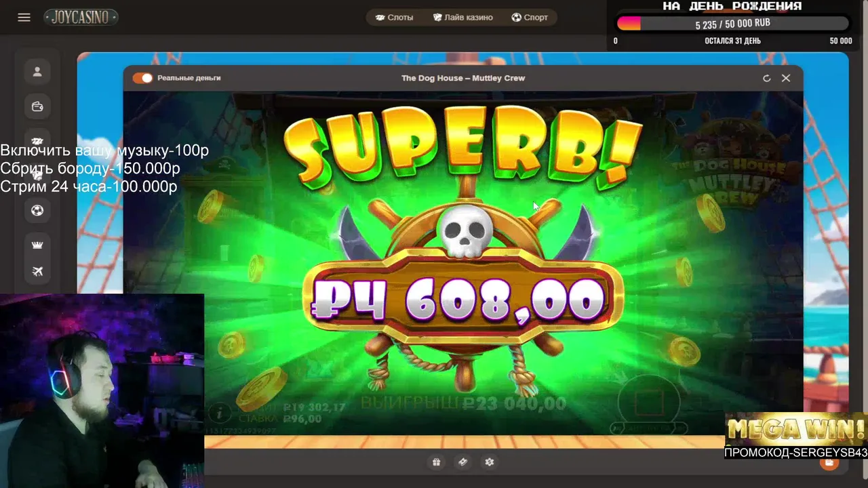The width and height of the screenshot is (868, 488).
Task: Open the crown icon in the sidebar
Action: [x=37, y=245]
